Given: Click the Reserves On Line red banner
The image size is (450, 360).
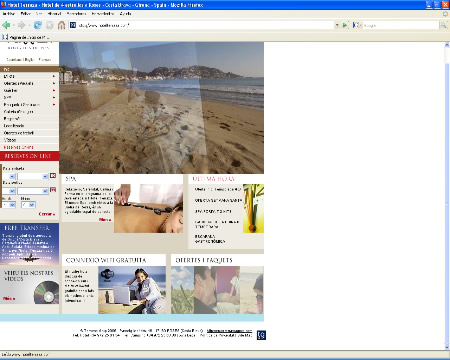Looking at the screenshot, I should click(29, 156).
